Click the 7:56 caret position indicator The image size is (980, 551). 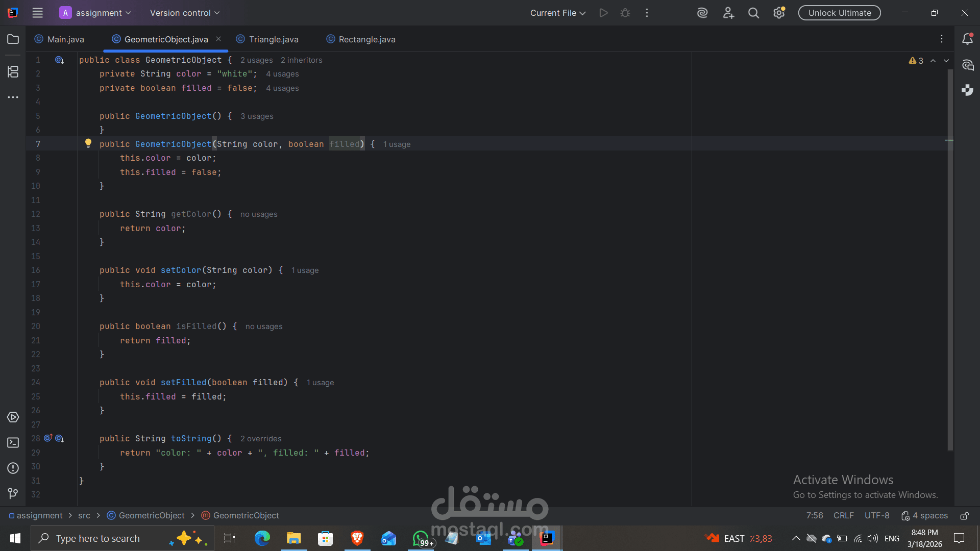click(815, 516)
